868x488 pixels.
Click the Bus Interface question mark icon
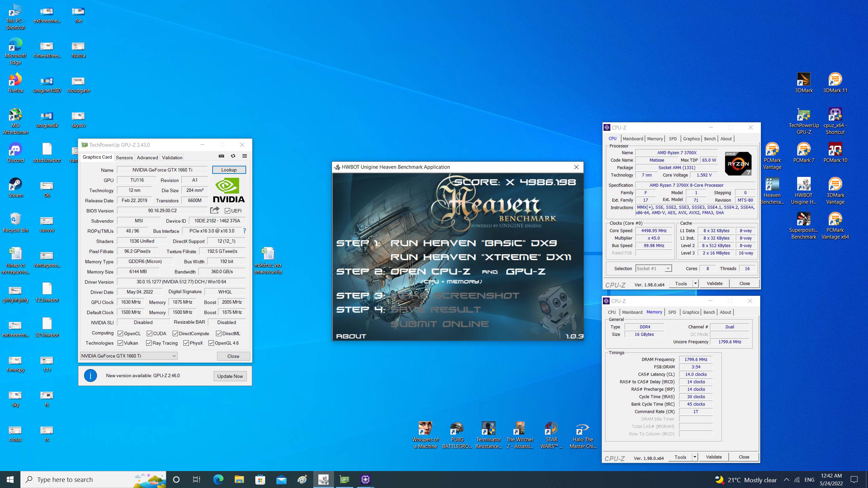pyautogui.click(x=244, y=230)
